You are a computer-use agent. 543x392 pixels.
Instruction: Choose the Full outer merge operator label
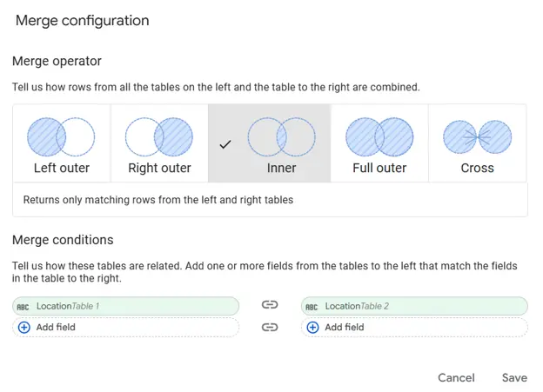tap(379, 169)
